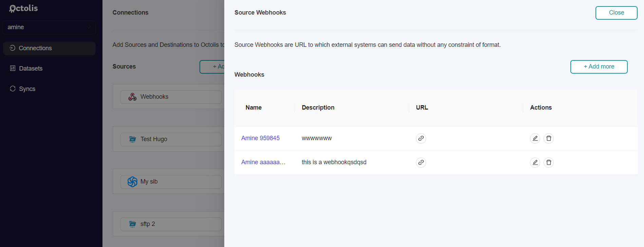Viewport: 644px width, 247px height.
Task: Delete the Amine aaaaaa… webhook
Action: coord(548,163)
